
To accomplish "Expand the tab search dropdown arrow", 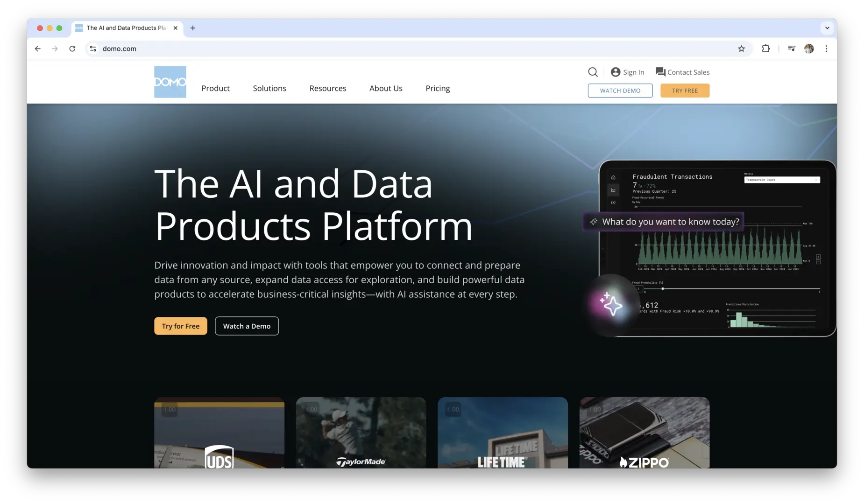I will click(827, 28).
